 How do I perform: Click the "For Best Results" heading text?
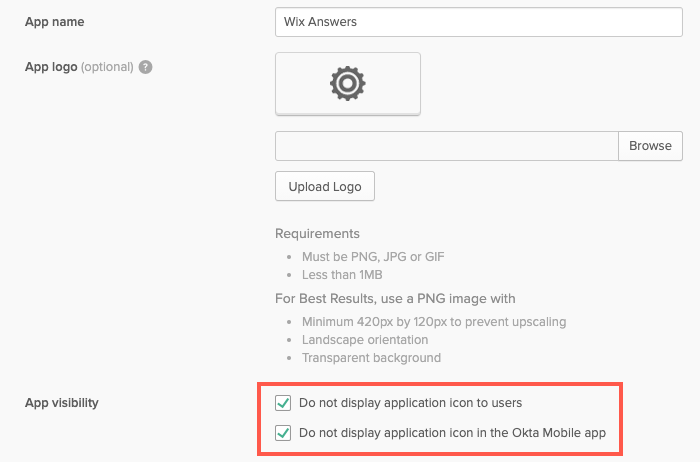click(395, 298)
